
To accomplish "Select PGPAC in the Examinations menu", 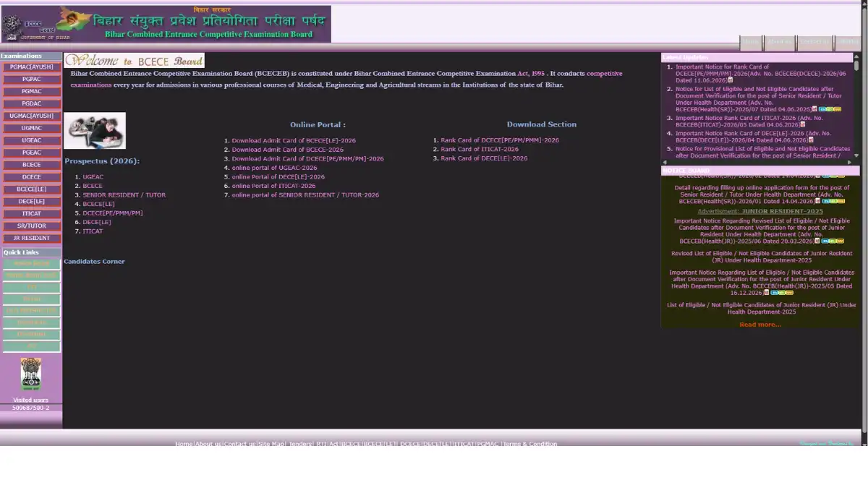I will [31, 80].
